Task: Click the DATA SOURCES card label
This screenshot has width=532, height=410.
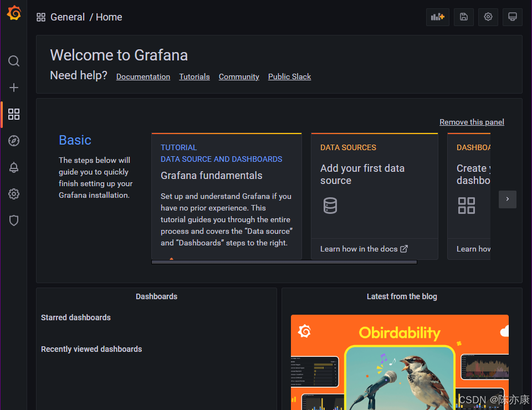Action: (x=348, y=147)
